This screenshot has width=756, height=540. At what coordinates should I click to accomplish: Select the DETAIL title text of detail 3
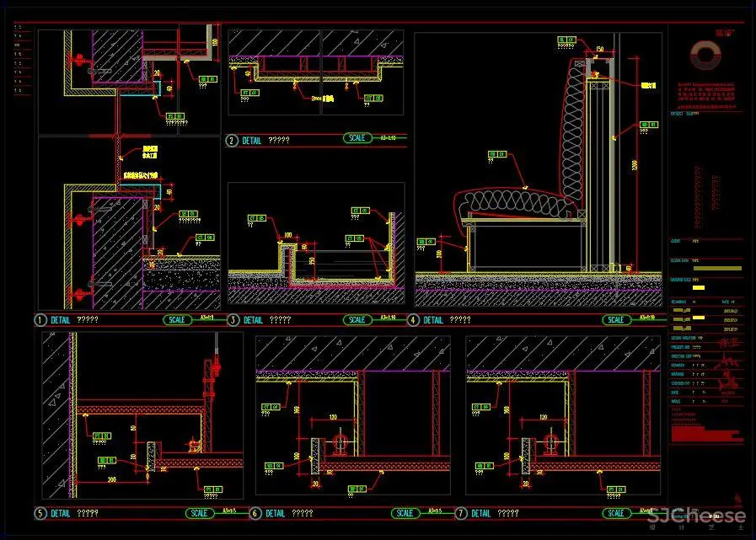point(254,320)
